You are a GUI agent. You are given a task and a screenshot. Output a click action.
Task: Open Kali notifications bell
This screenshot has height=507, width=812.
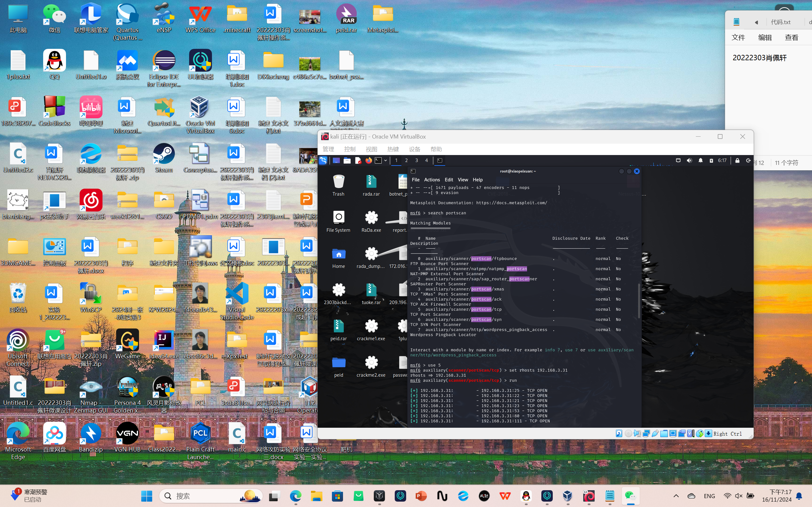tap(701, 160)
